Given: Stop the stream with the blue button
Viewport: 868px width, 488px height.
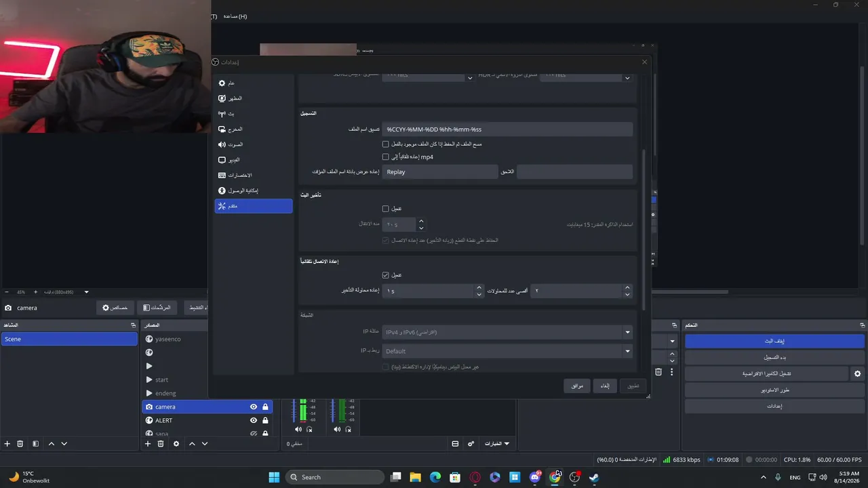Looking at the screenshot, I should [x=774, y=341].
